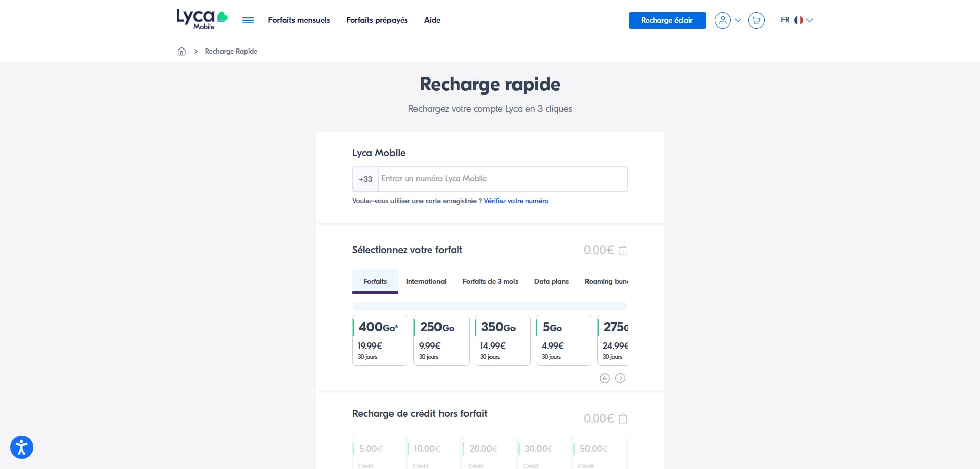Open the user account icon
Image resolution: width=980 pixels, height=469 pixels.
[x=722, y=20]
